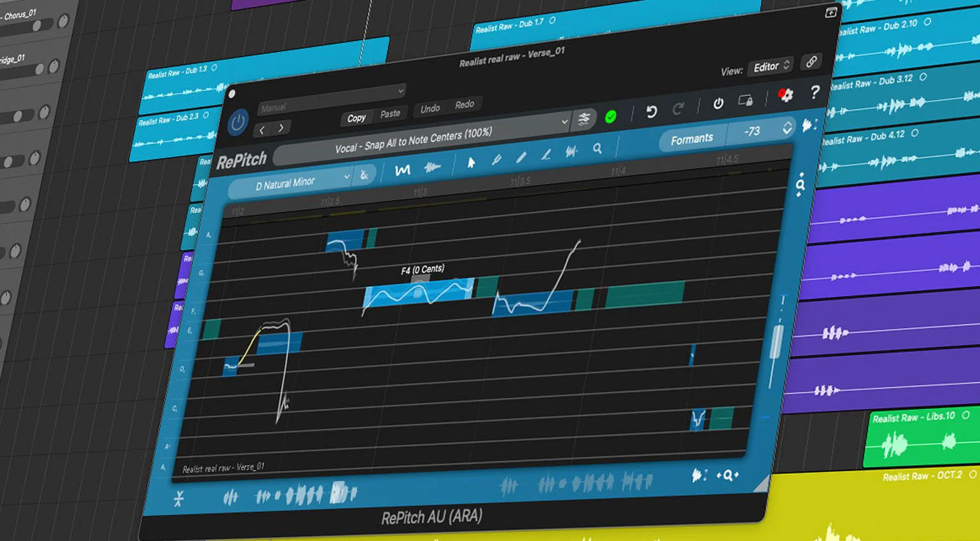Toggle the white bypass power icon
This screenshot has height=541, width=980.
coord(718,103)
